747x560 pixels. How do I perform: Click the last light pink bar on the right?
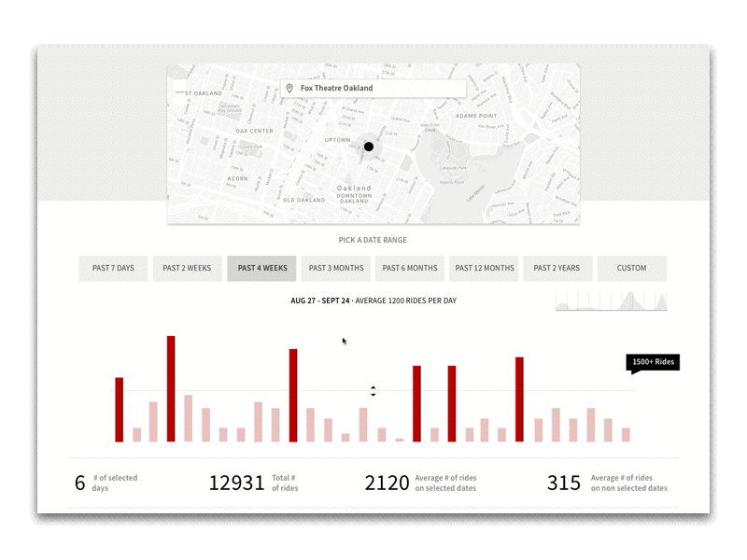[x=626, y=434]
